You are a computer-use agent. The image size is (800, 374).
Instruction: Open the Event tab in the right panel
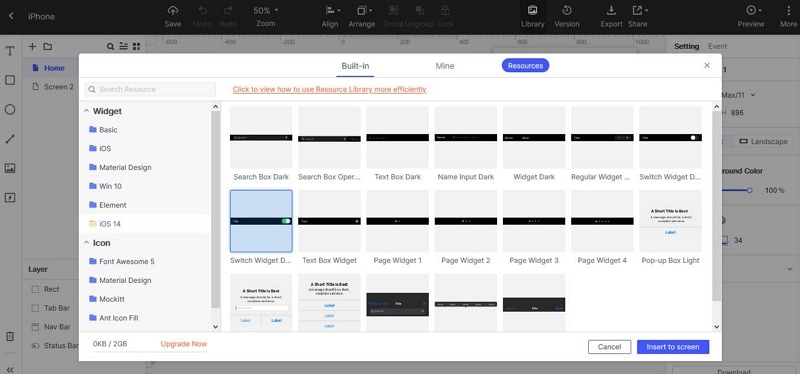717,46
